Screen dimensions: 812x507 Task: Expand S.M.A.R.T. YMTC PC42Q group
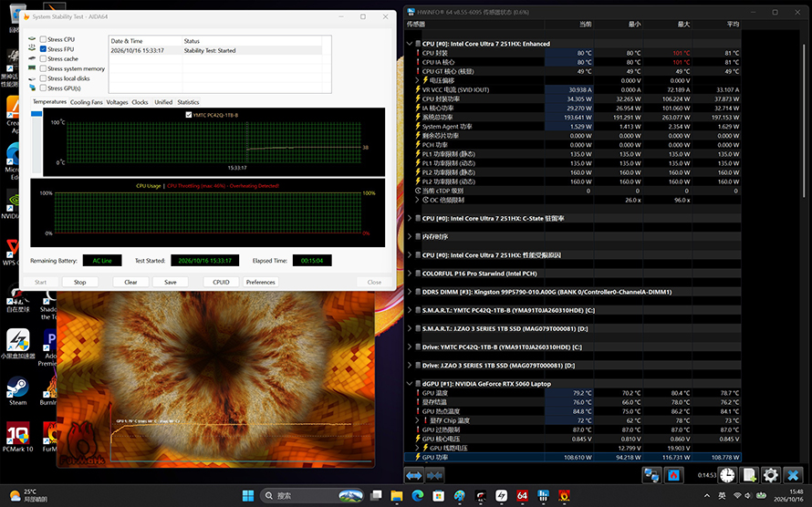point(410,310)
